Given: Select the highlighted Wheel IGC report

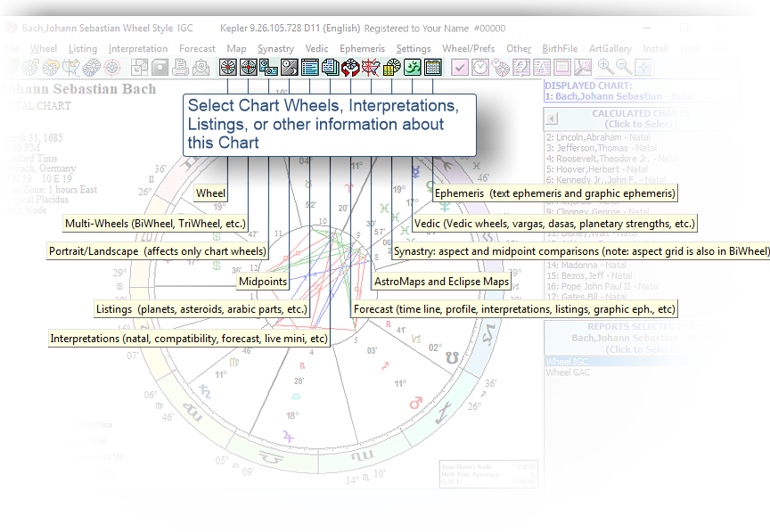Looking at the screenshot, I should click(x=567, y=361).
